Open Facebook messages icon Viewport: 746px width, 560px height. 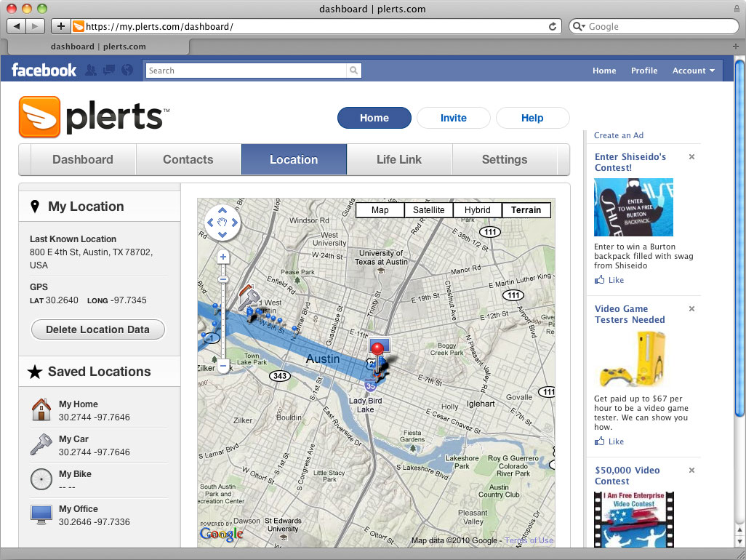click(109, 71)
